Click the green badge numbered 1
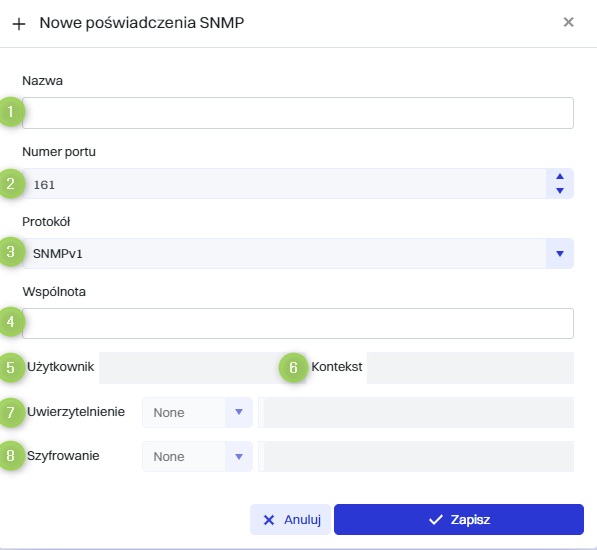This screenshot has height=550, width=597. [11, 112]
